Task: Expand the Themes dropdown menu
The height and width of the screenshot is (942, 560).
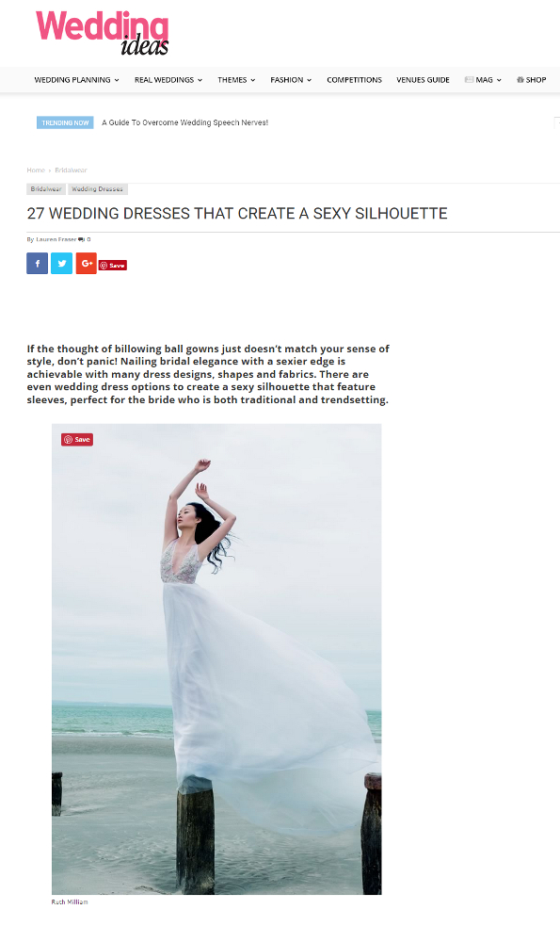Action: [236, 80]
